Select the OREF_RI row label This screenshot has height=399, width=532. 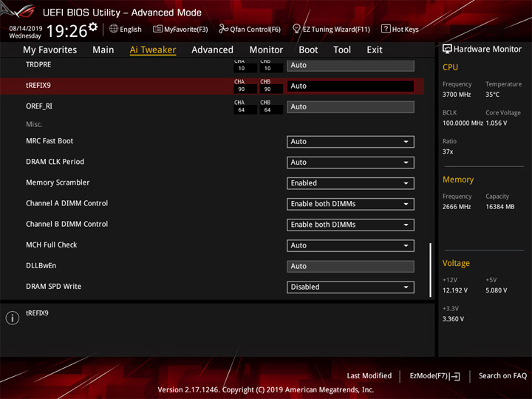[39, 106]
